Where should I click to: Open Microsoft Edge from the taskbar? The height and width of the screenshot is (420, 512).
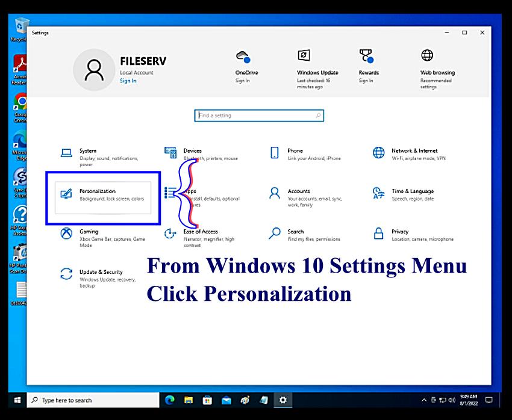click(169, 400)
